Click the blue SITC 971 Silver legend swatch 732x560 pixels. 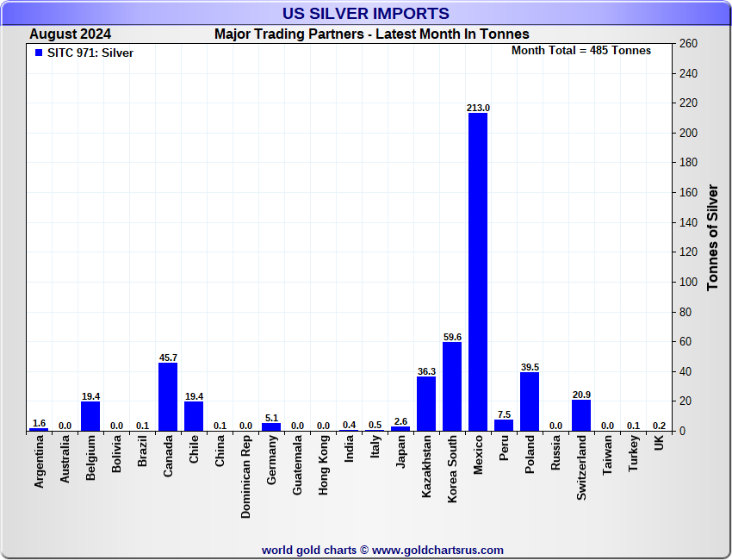click(x=38, y=53)
